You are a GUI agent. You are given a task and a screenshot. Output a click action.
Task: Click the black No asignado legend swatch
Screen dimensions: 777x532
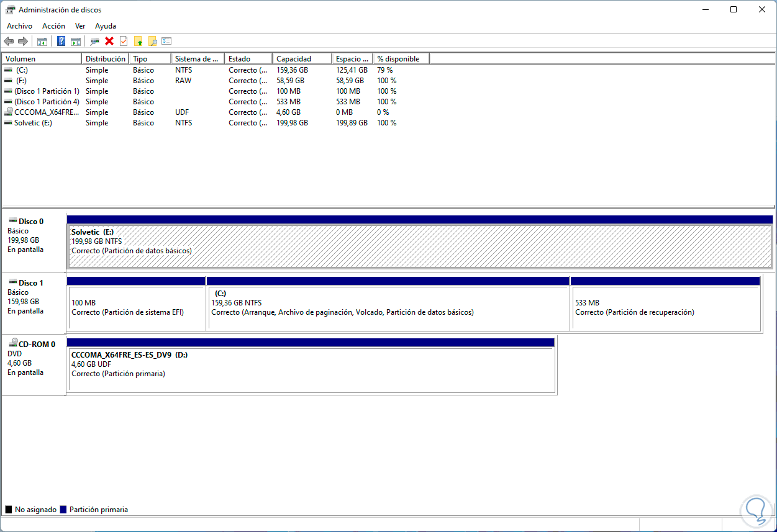click(9, 510)
